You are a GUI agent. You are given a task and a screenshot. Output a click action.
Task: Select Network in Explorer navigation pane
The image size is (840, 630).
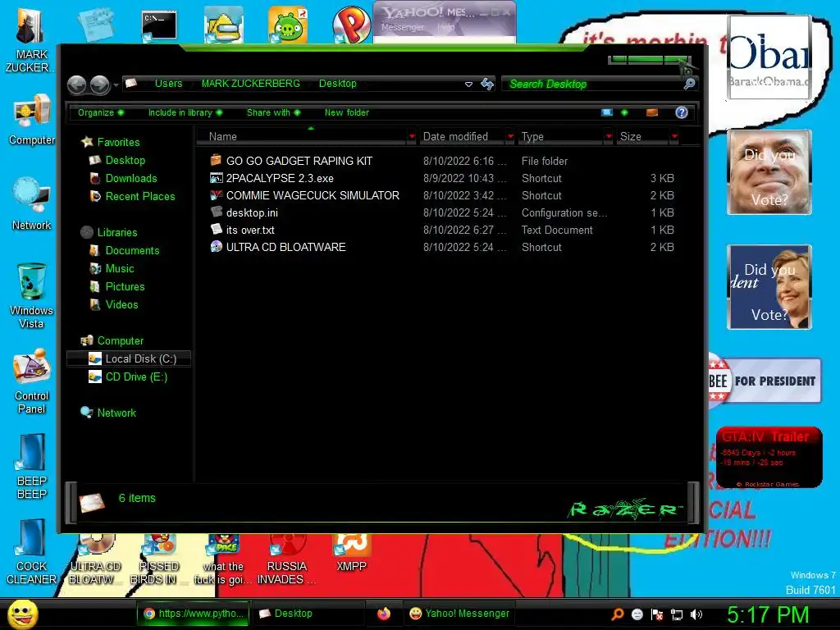pyautogui.click(x=116, y=413)
